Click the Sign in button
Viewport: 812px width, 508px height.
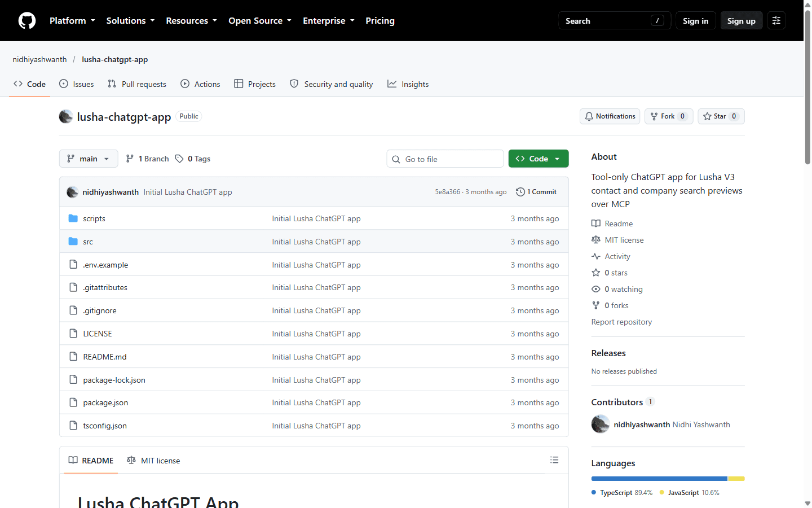pos(696,20)
